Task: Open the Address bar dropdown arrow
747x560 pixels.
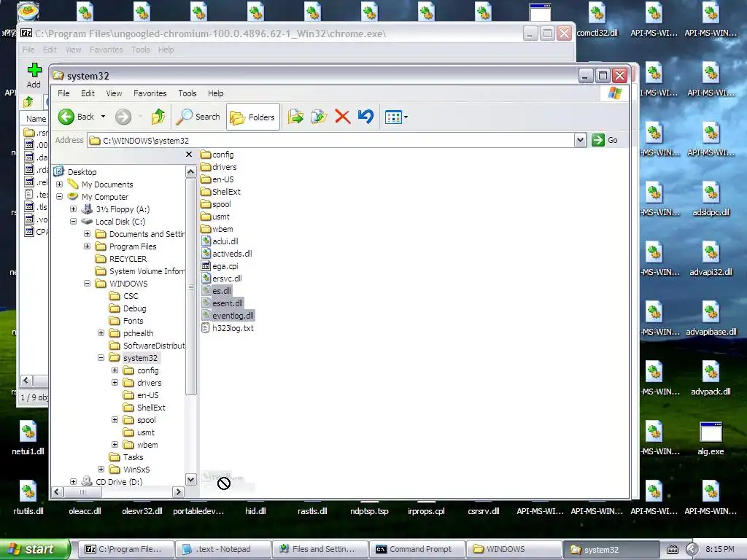Action: pos(580,140)
